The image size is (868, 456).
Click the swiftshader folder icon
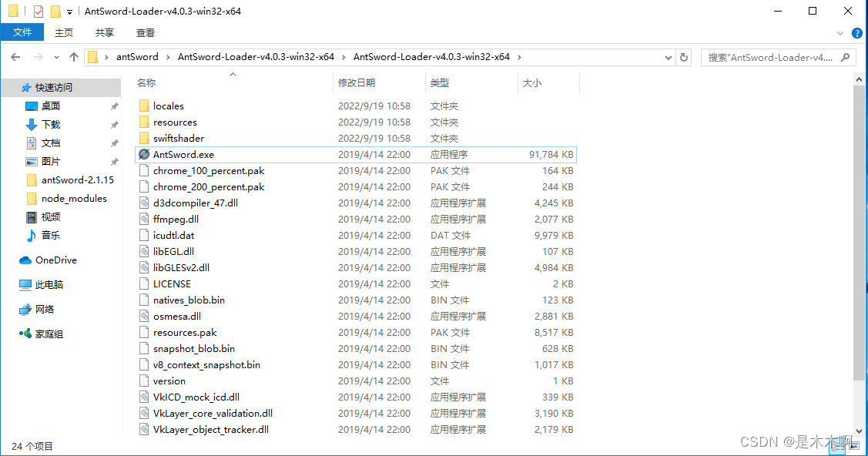tap(144, 138)
